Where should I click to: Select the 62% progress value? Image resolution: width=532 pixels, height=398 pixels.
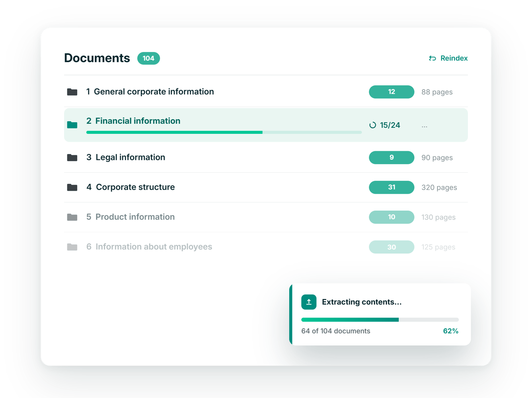coord(450,331)
